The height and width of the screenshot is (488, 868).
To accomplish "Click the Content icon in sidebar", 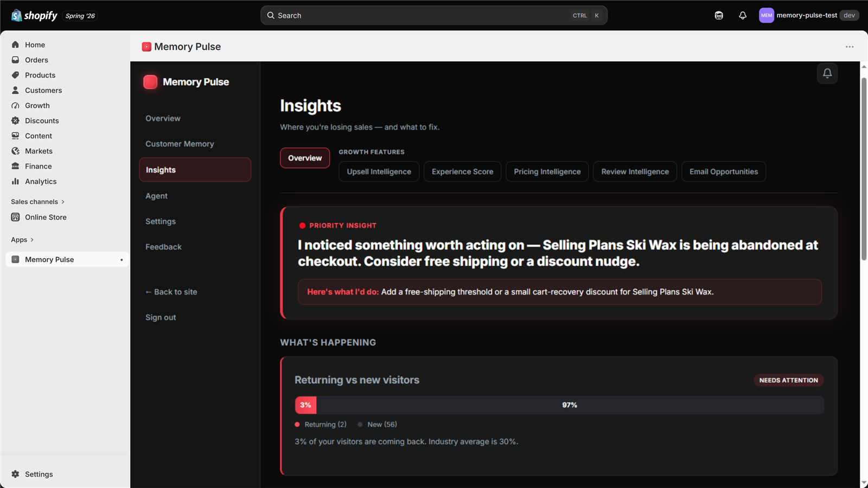I will click(x=15, y=136).
